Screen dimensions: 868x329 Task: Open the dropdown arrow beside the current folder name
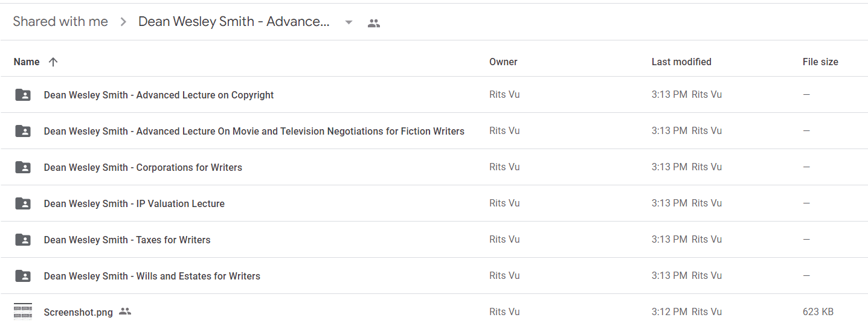tap(349, 23)
